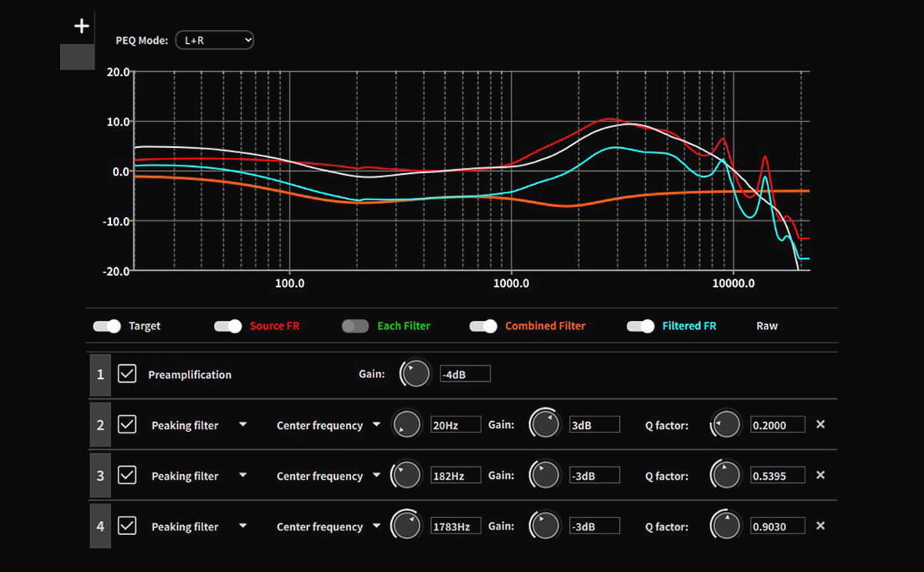Click the plus icon to add a filter
924x572 pixels.
pos(81,26)
